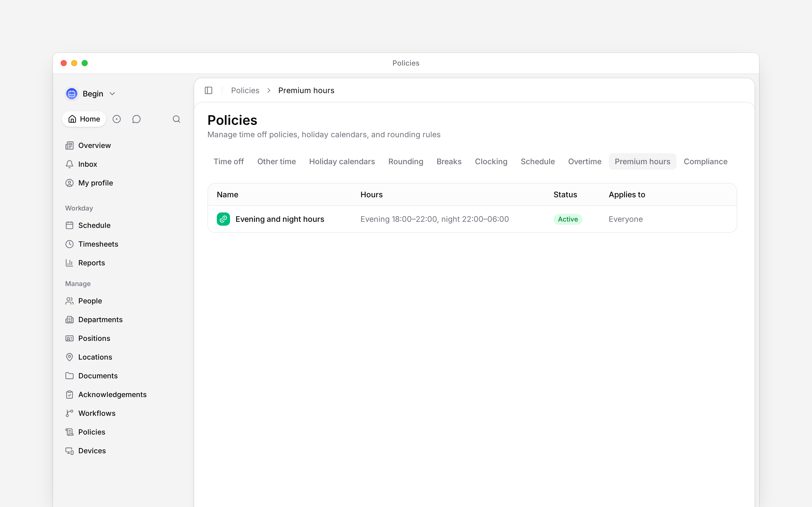Open Acknowledgements clipboard icon in sidebar
Screen dimensions: 812x507
tap(70, 394)
